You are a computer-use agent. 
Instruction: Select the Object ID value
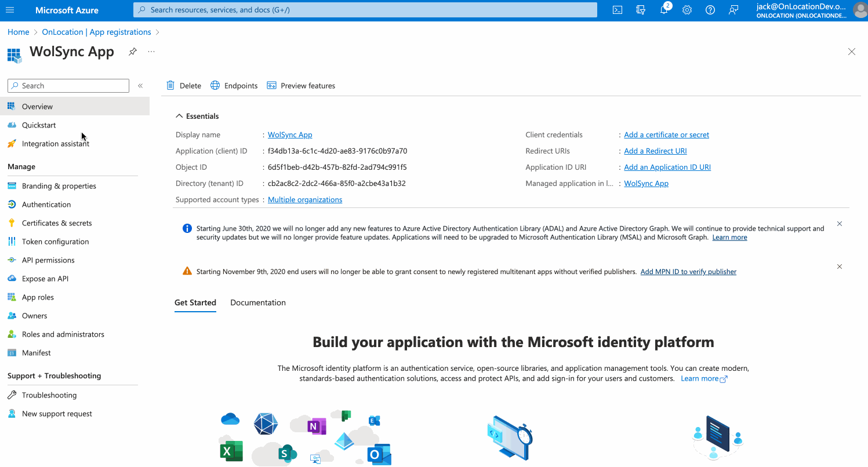337,167
